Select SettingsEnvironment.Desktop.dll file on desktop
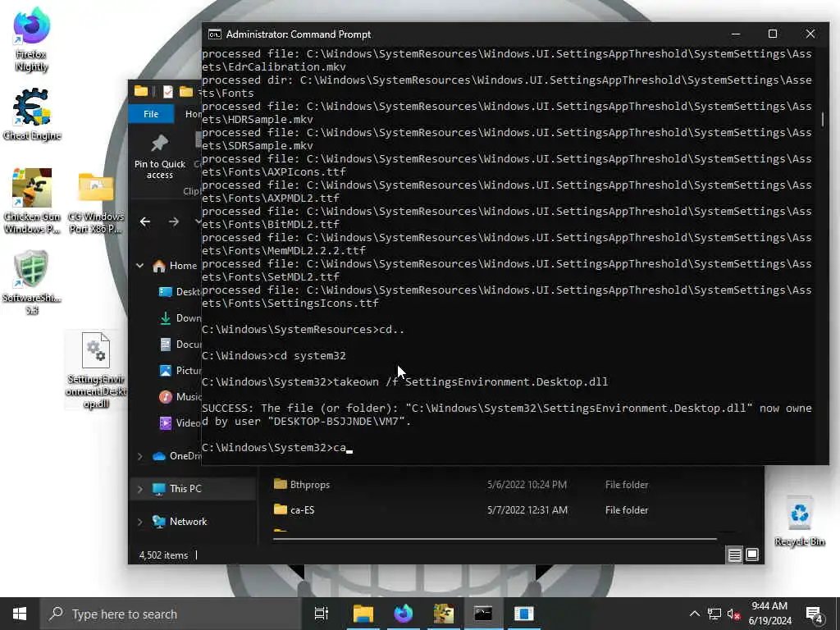Screen dimensions: 840x630 point(96,370)
